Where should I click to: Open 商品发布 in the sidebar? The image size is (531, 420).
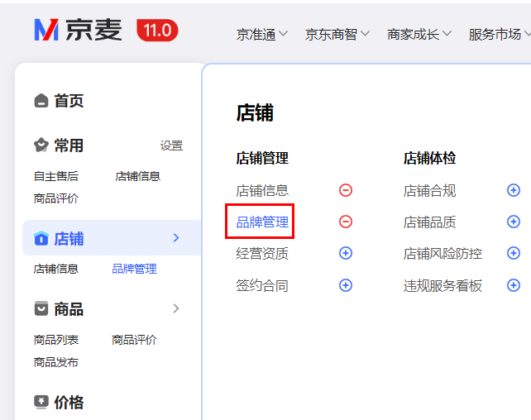56,362
